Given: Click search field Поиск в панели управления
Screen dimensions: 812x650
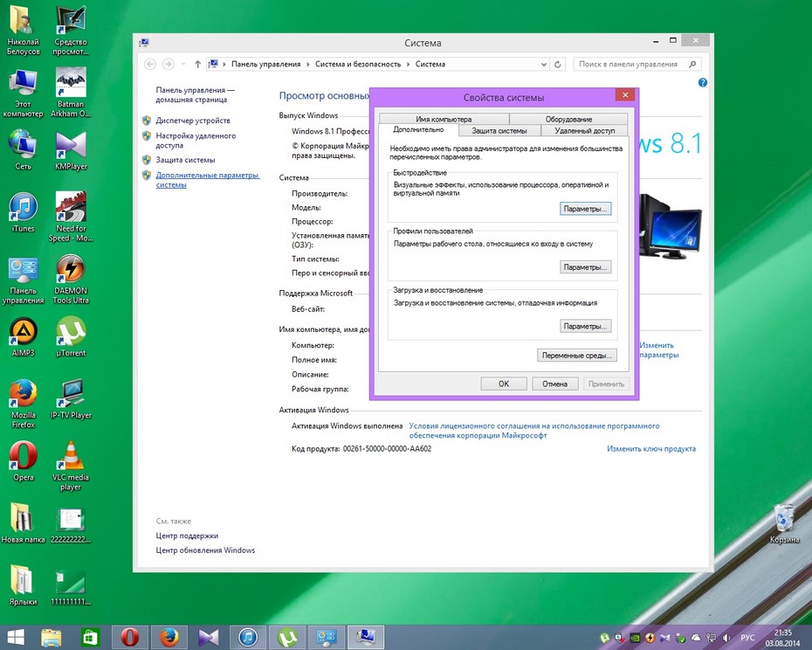Looking at the screenshot, I should pyautogui.click(x=637, y=65).
